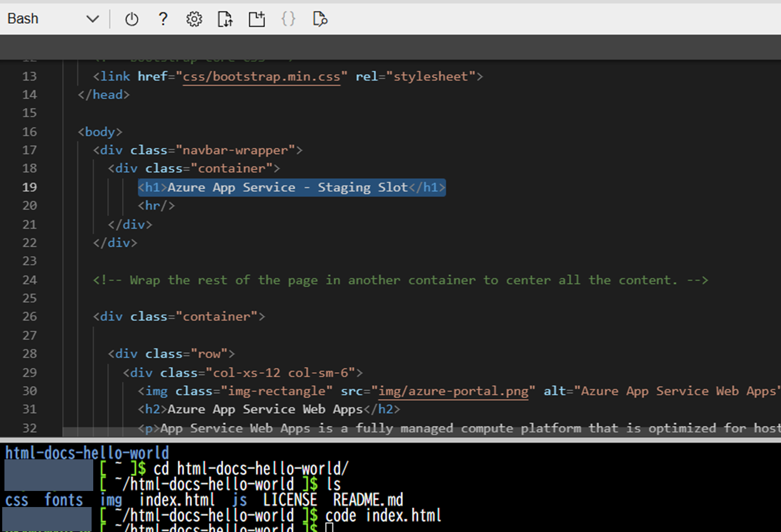781x532 pixels.
Task: Click the navbar-wrapper div on line 17
Action: point(198,150)
